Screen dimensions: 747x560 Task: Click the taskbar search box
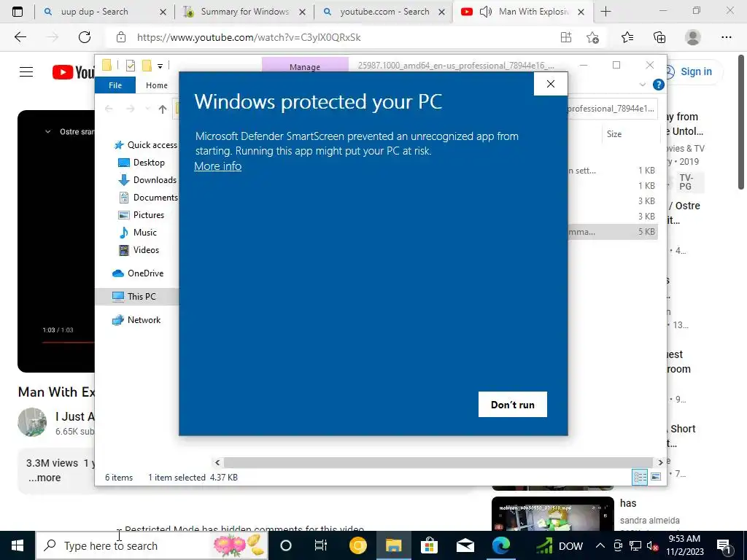pyautogui.click(x=152, y=545)
